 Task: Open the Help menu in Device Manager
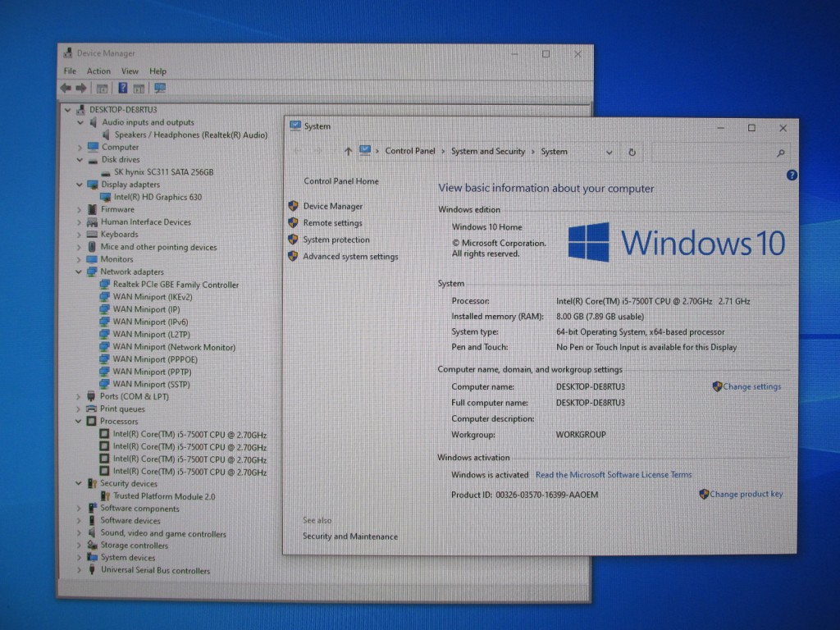157,71
